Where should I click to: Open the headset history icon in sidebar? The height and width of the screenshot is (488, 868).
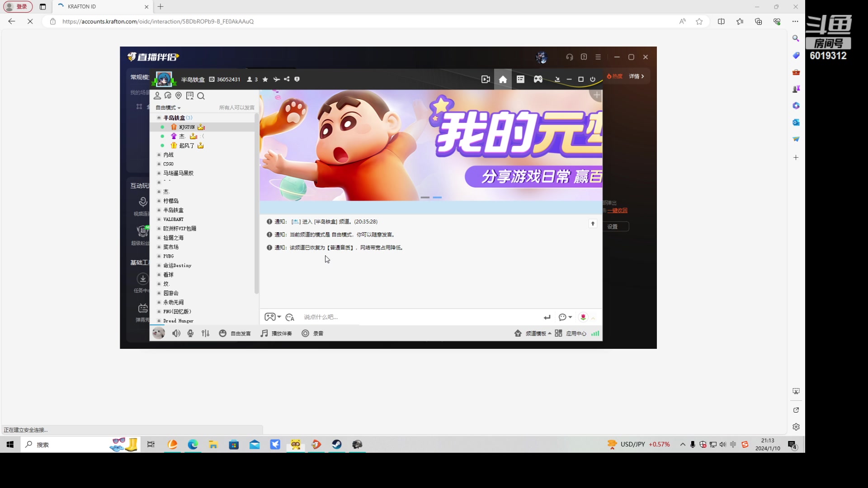[x=168, y=96]
